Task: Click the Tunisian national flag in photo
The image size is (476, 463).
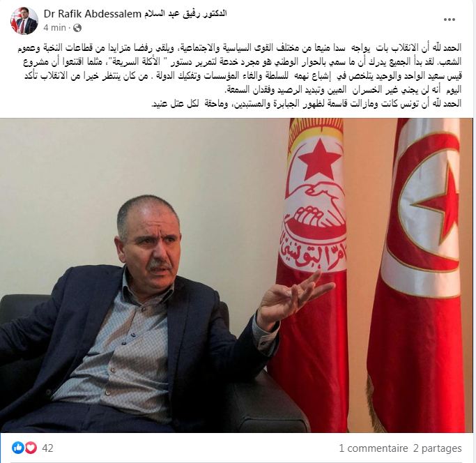Action: pos(420,273)
